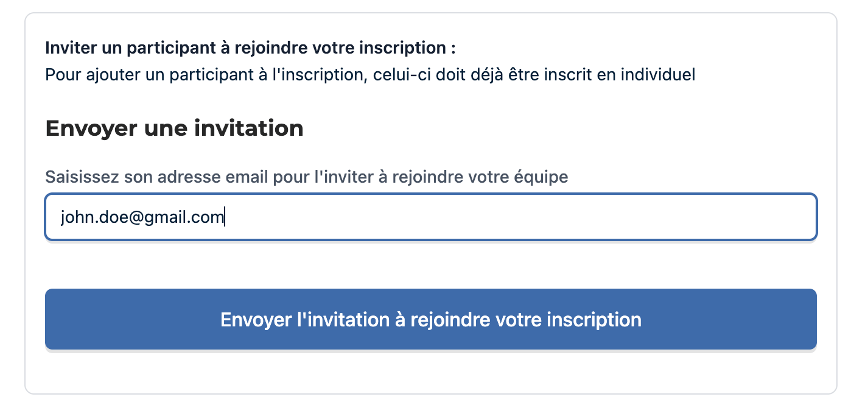Click the '@' symbol in the email address

(133, 217)
